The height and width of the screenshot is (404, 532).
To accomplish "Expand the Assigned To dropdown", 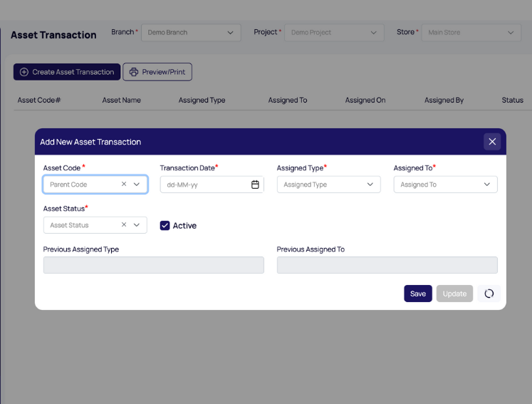I will coord(445,185).
